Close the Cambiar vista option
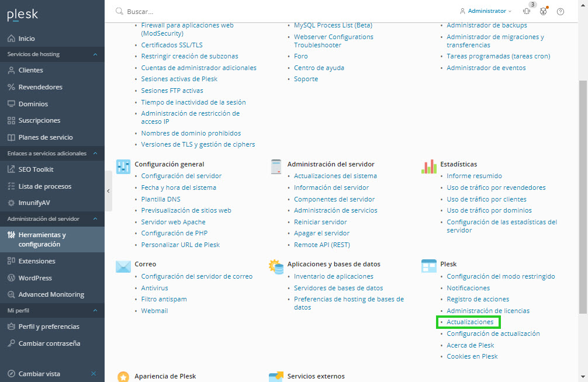The width and height of the screenshot is (588, 382). click(x=94, y=373)
